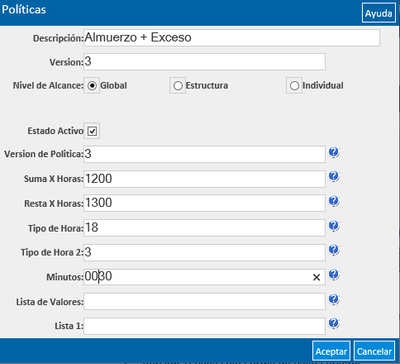Open the Ayuda help button
Viewport: 400px width, 364px height.
tap(378, 13)
